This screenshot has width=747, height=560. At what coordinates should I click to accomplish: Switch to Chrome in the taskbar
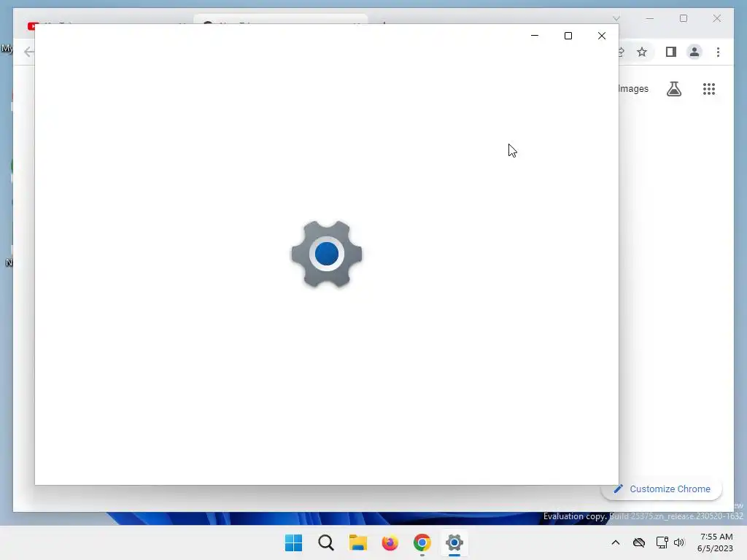[x=422, y=542]
